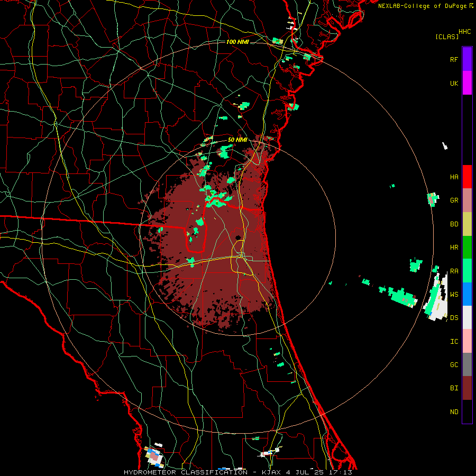This screenshot has width=476, height=476.
Task: Click the dark green HR swatch
Action: click(467, 247)
